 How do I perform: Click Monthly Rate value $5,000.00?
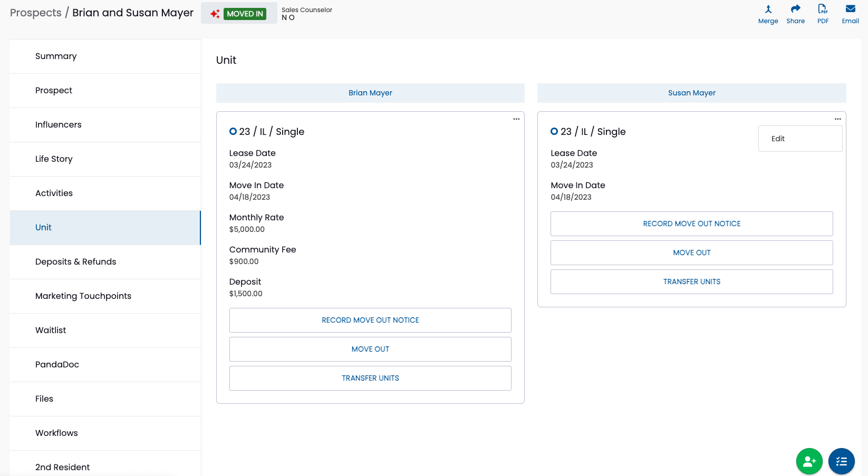pos(247,229)
